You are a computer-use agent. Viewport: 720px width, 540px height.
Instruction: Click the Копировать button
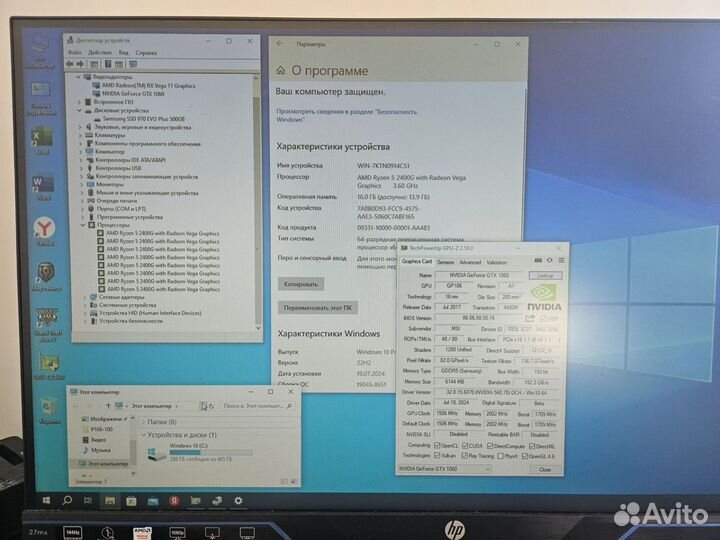coord(300,284)
